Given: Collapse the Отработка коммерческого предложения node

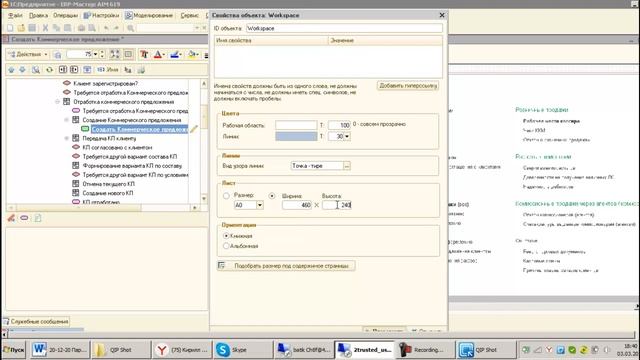Looking at the screenshot, I should [58, 102].
